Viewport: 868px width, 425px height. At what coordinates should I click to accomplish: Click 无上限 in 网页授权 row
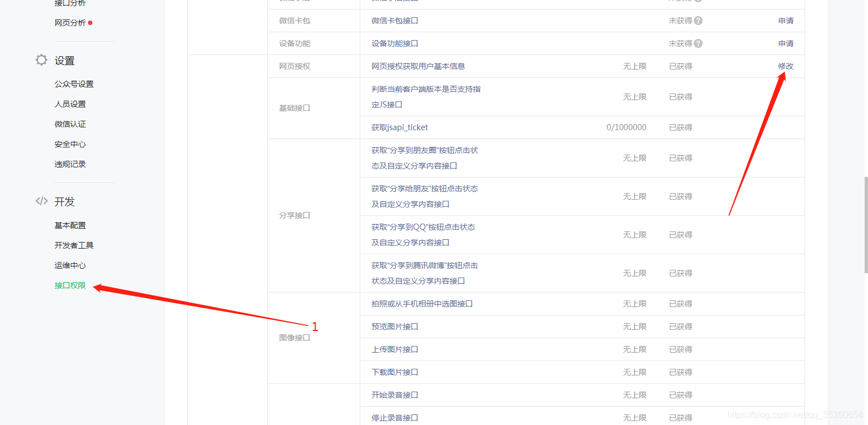635,66
